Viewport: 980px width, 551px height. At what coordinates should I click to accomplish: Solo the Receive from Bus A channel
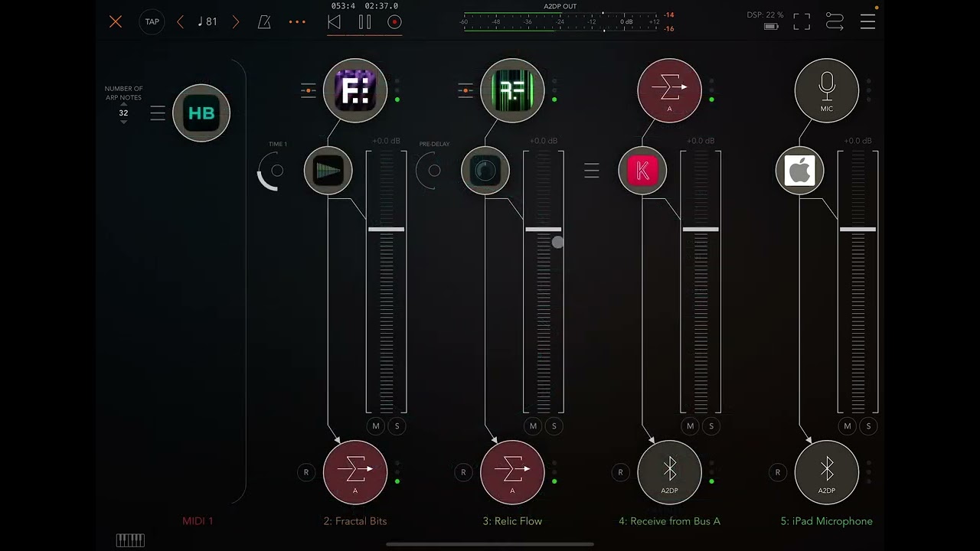pos(711,426)
